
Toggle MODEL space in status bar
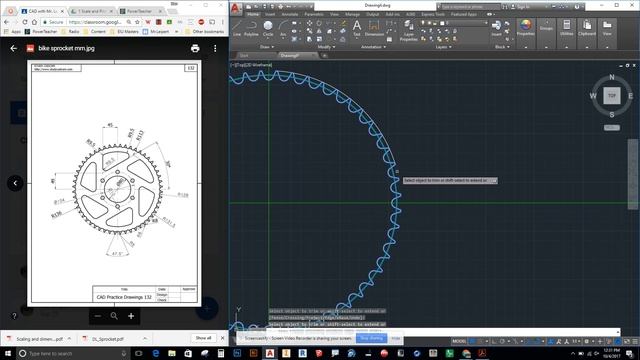(x=459, y=341)
